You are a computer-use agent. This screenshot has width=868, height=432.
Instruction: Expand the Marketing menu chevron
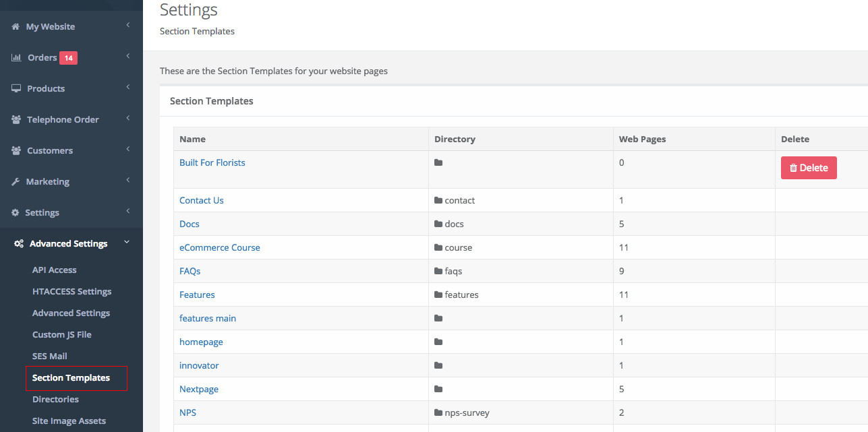click(127, 181)
